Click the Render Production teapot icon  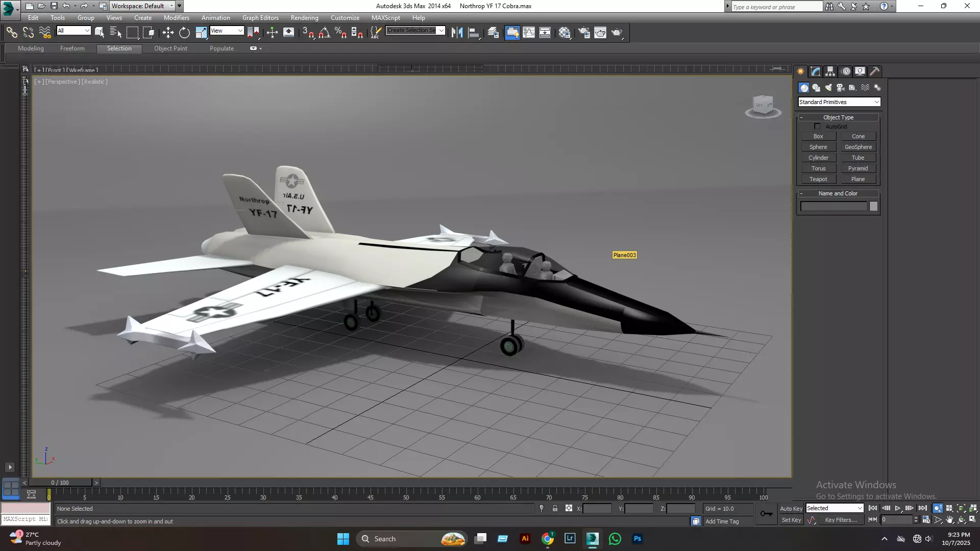pyautogui.click(x=617, y=33)
